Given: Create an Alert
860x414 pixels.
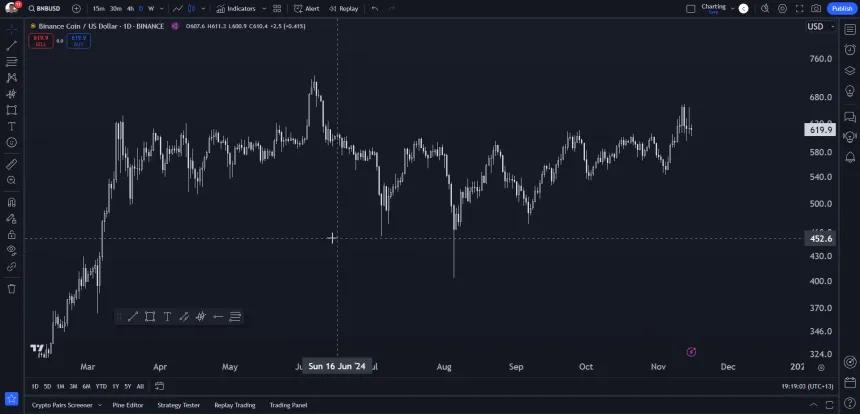Looking at the screenshot, I should (307, 9).
